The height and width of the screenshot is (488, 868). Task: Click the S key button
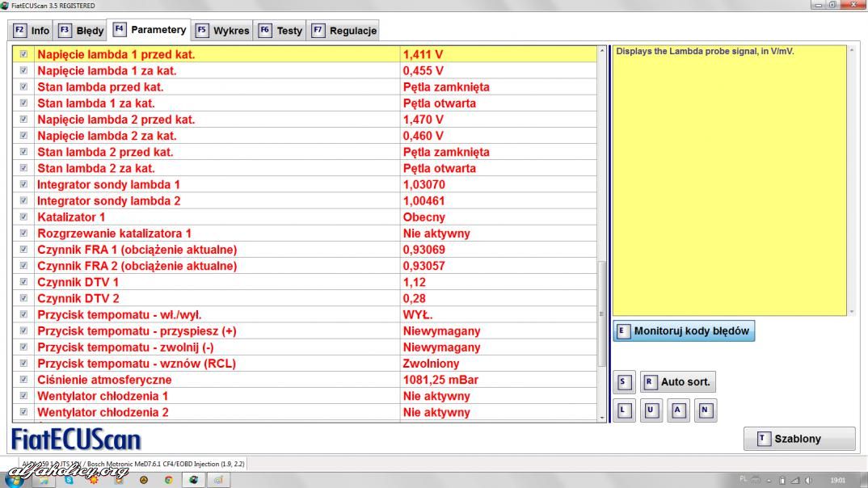coord(623,382)
